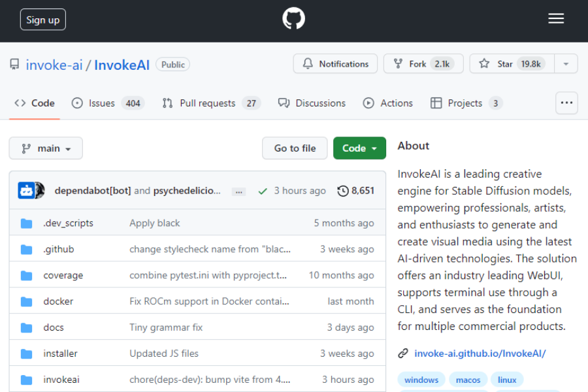This screenshot has height=392, width=588.
Task: Open the 8,651 commits history
Action: pos(355,191)
